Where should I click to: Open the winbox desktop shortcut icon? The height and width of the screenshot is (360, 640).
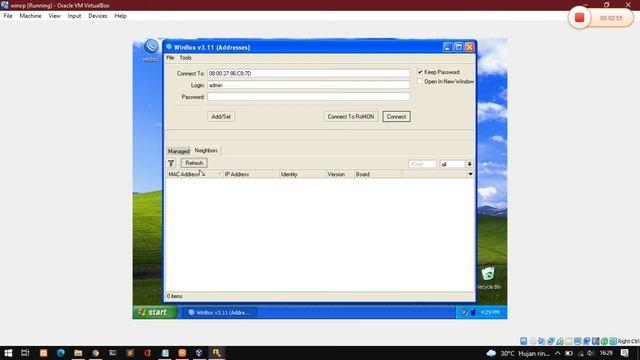[x=151, y=50]
